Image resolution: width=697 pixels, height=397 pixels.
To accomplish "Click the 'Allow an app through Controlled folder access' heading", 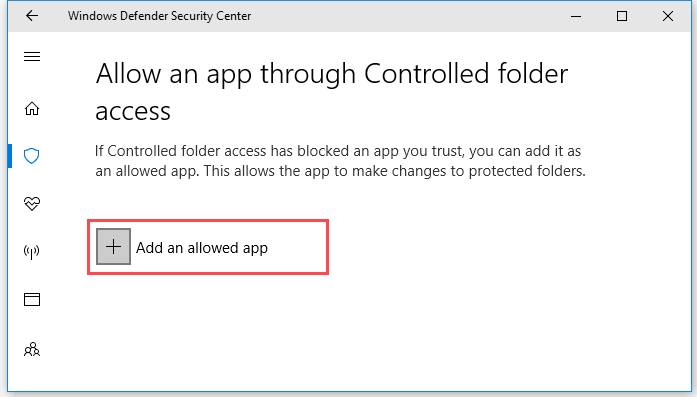I will coord(332,92).
